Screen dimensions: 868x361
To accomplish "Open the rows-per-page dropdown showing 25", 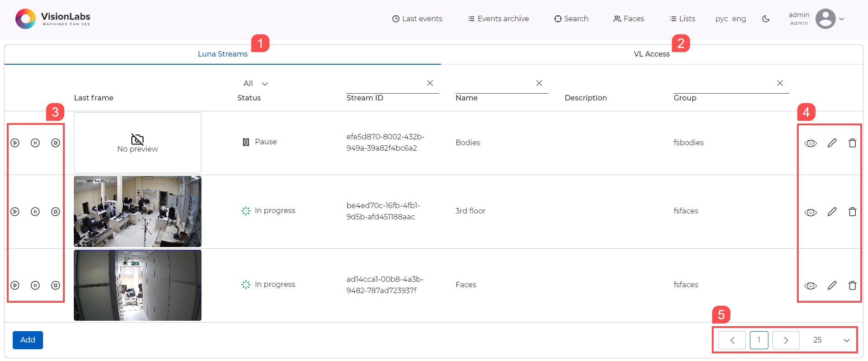I will (831, 340).
